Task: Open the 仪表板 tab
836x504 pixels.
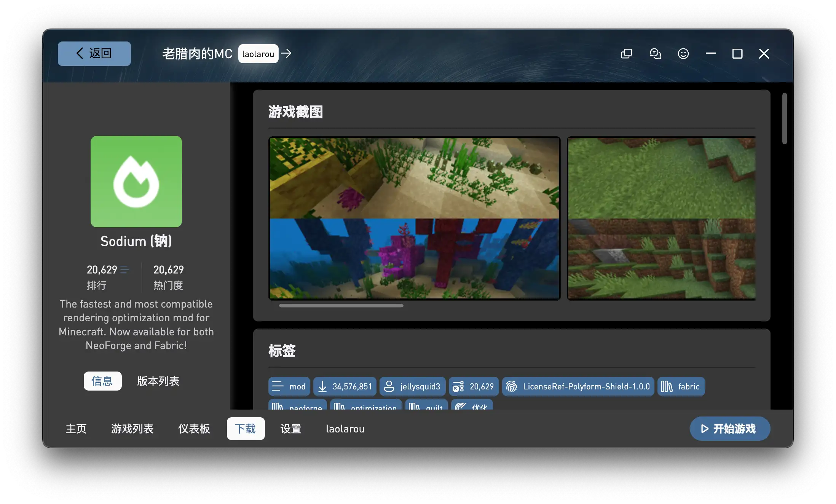Action: pyautogui.click(x=194, y=429)
